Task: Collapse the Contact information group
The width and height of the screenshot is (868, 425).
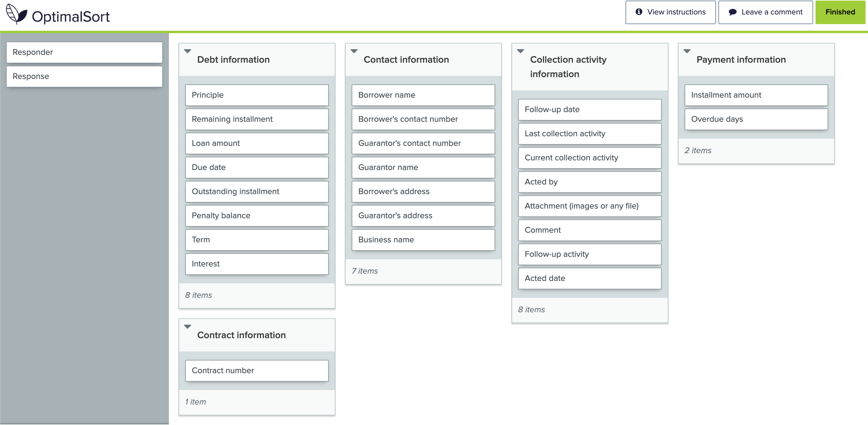Action: tap(354, 51)
